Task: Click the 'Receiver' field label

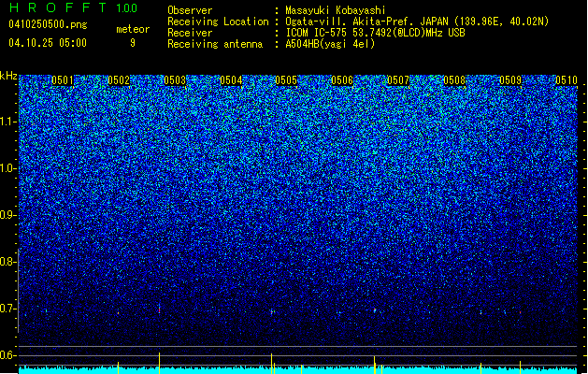Action: pyautogui.click(x=190, y=33)
